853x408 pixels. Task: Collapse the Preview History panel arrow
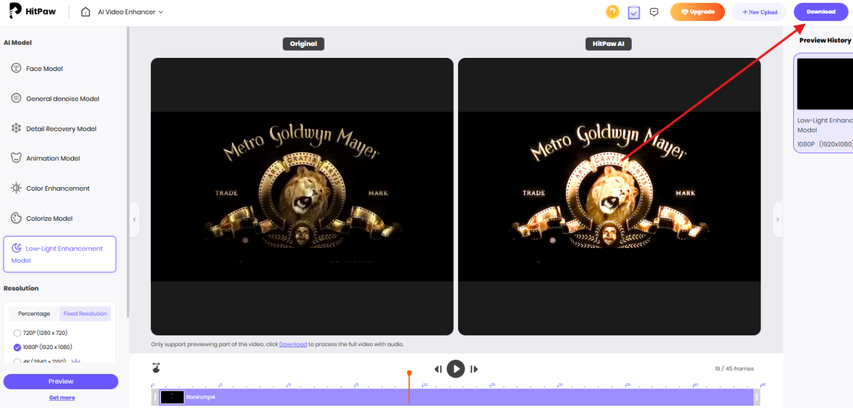click(x=777, y=219)
